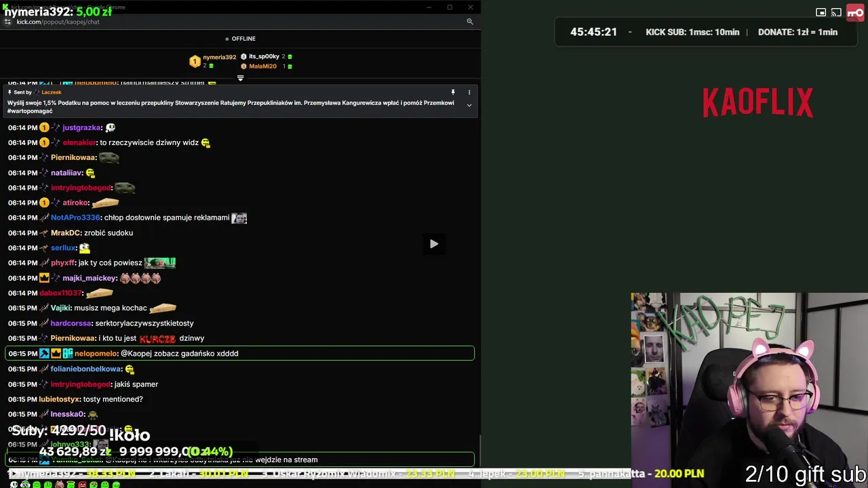Image resolution: width=868 pixels, height=488 pixels.
Task: Click the Laczeek sender name in pinned message
Action: 52,92
